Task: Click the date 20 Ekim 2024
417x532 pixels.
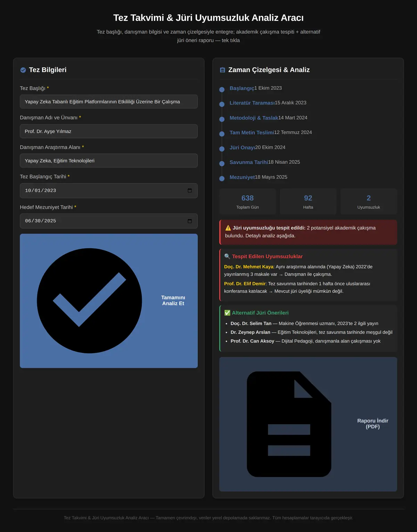Action: click(x=270, y=147)
